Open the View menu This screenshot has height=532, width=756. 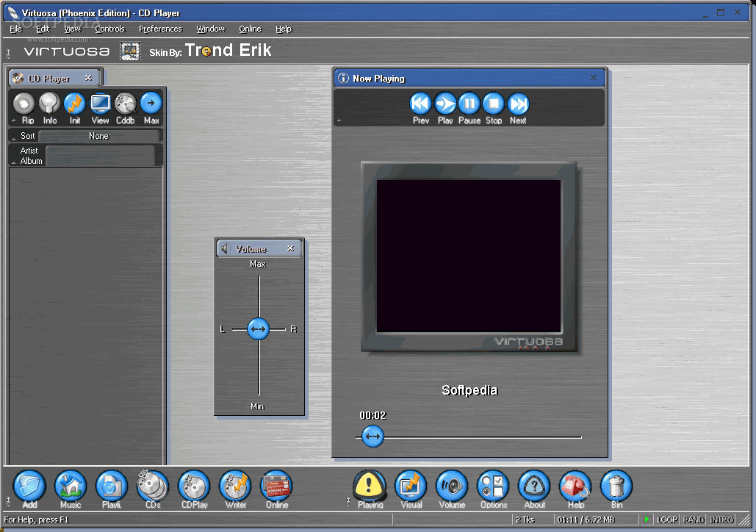click(x=73, y=29)
